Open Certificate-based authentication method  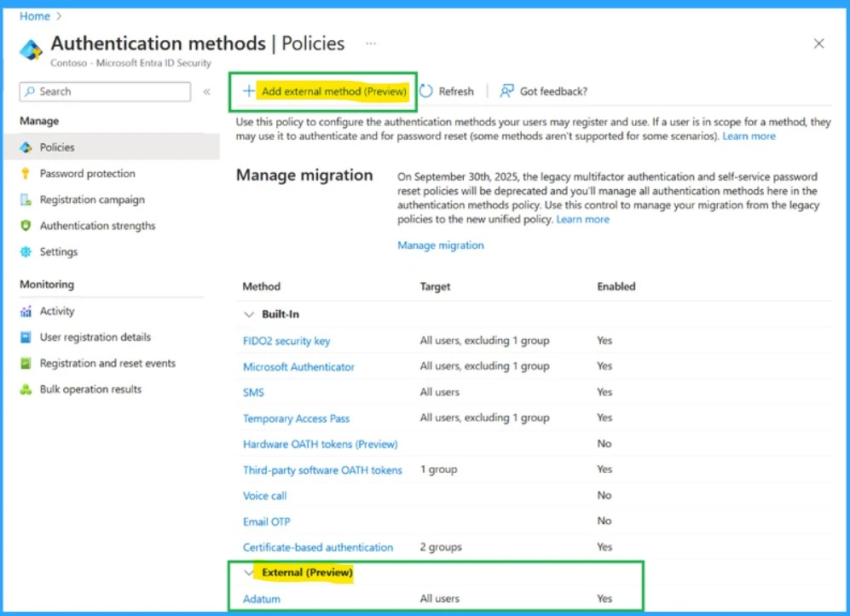[x=318, y=547]
